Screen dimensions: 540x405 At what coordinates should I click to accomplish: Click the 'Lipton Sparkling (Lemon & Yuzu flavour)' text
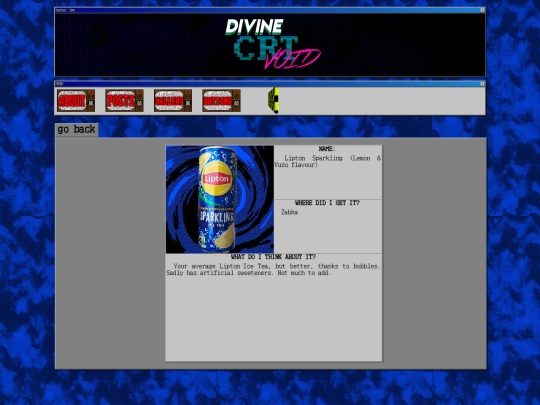(x=328, y=162)
